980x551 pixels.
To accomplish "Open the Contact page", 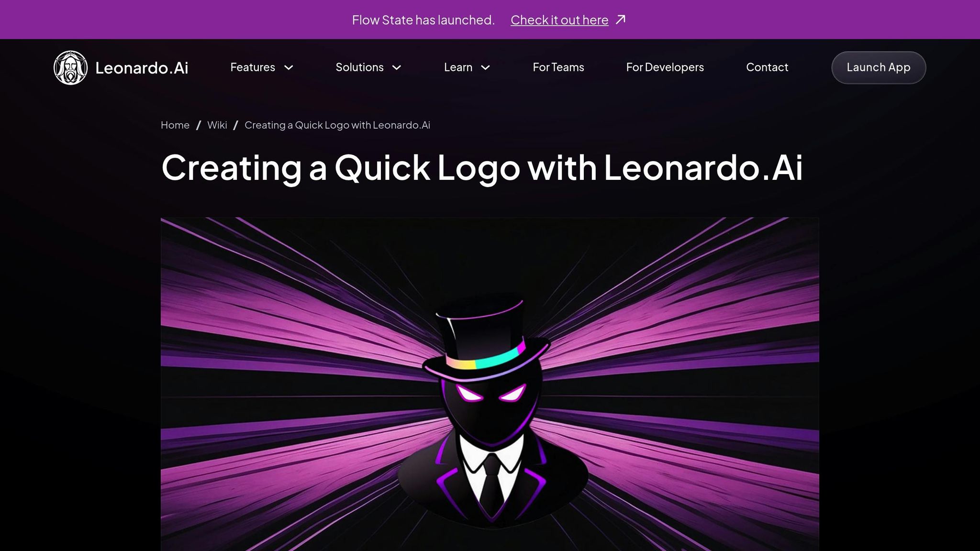I will point(767,67).
